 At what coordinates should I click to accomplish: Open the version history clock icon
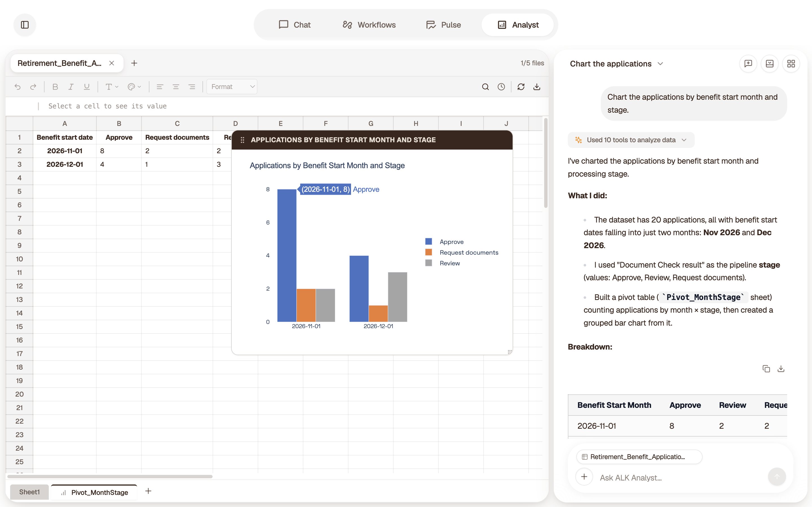pos(501,87)
